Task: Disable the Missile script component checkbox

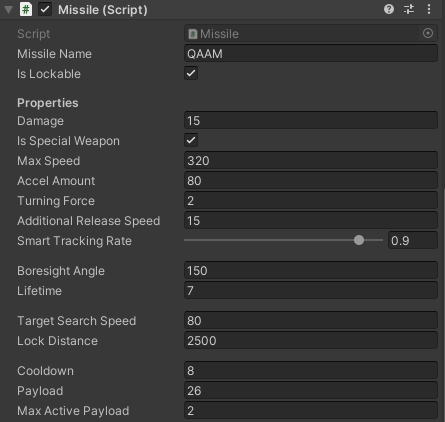Action: (45, 9)
